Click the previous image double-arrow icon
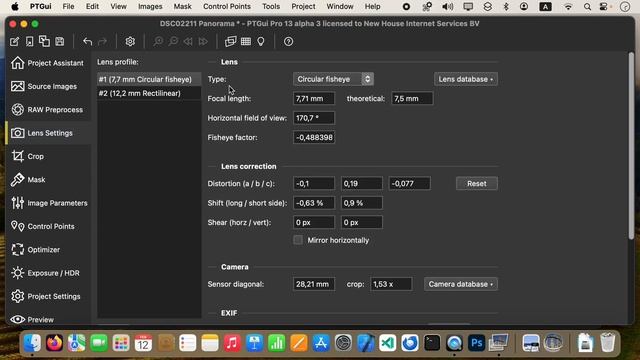 tap(188, 41)
